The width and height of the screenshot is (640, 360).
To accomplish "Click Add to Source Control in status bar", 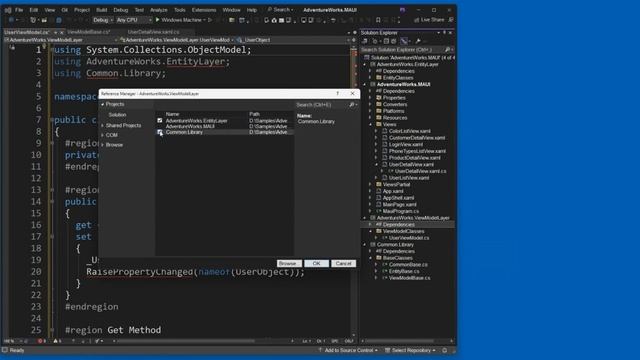I will 349,350.
